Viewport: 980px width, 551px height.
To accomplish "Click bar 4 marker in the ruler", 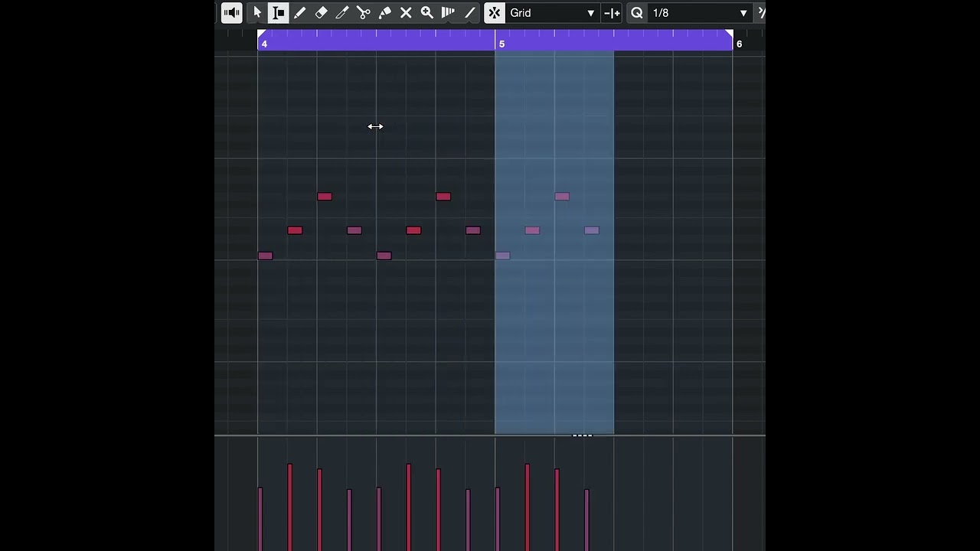I will click(264, 44).
